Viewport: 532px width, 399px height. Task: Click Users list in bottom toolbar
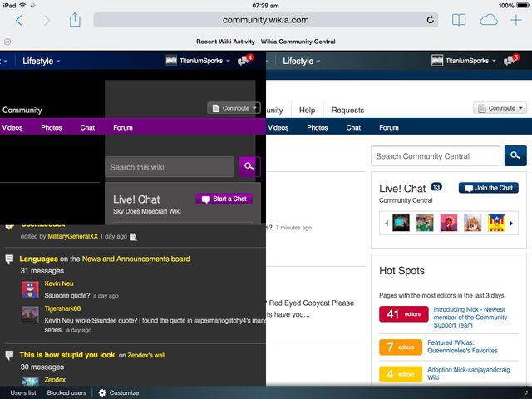point(23,392)
